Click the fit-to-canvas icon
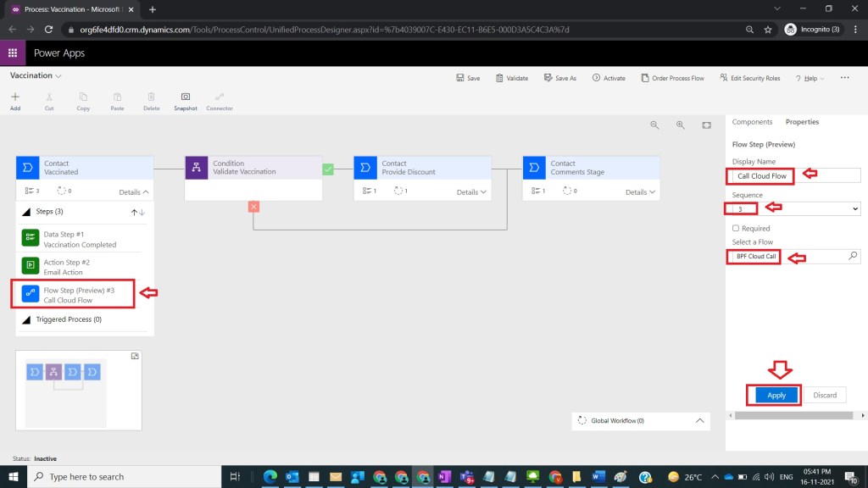The height and width of the screenshot is (488, 868). [706, 125]
